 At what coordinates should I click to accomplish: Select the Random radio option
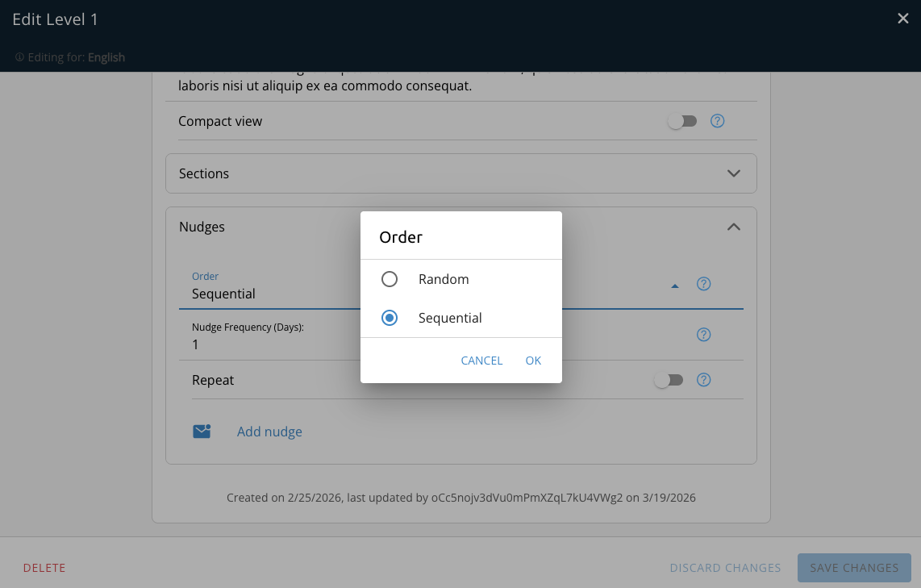pos(390,279)
